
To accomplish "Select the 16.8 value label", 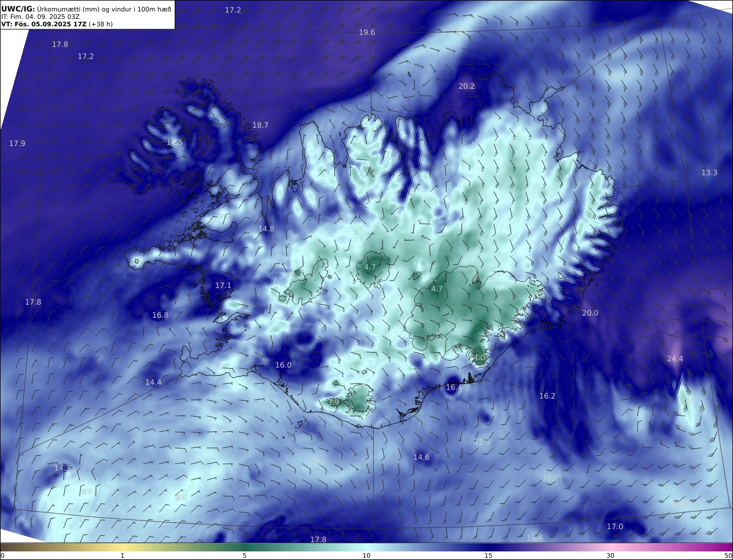I will tap(160, 315).
